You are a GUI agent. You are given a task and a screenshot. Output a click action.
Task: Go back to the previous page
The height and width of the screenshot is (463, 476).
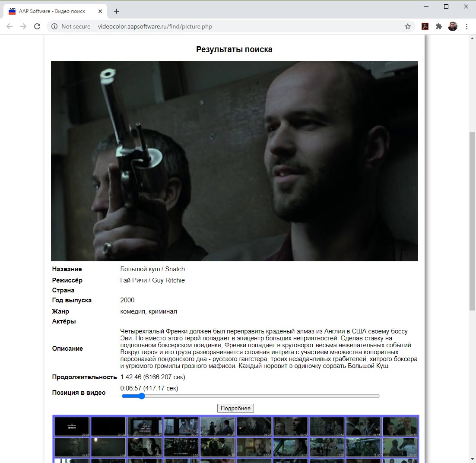(10, 26)
